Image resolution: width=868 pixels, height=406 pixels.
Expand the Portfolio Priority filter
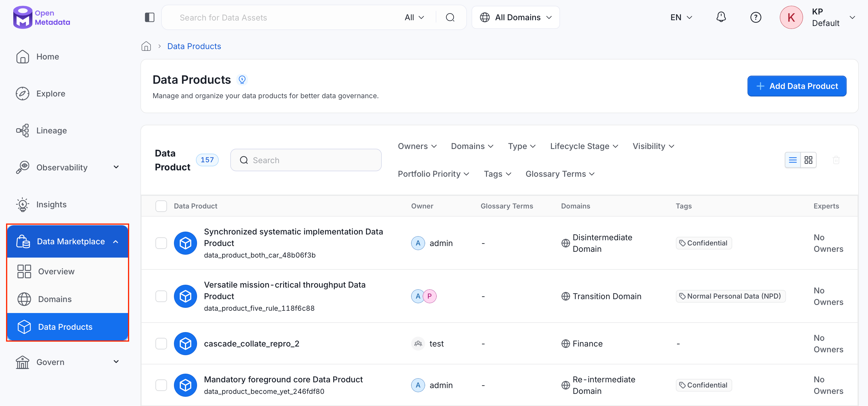coord(433,174)
